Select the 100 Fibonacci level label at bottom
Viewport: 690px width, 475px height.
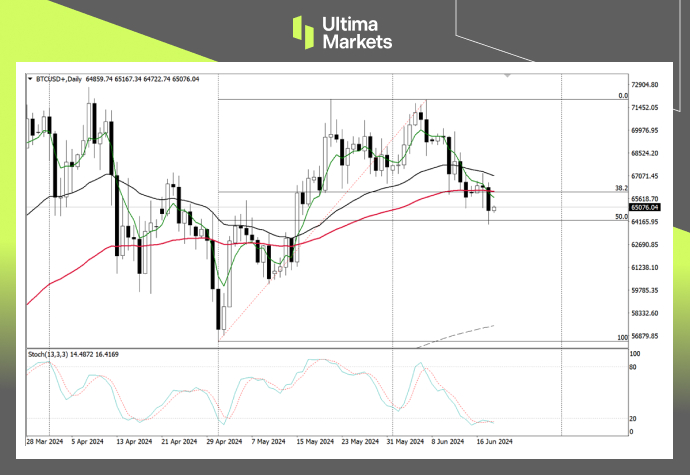[621, 338]
